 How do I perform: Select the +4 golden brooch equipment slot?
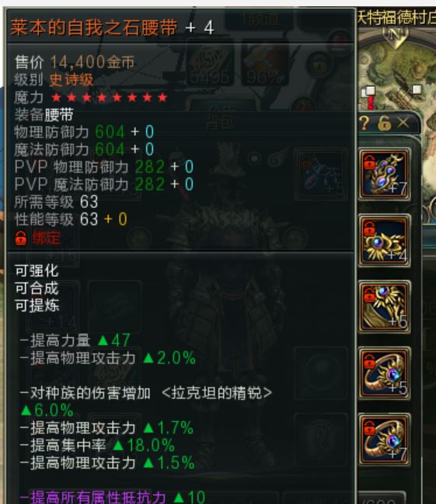(384, 241)
